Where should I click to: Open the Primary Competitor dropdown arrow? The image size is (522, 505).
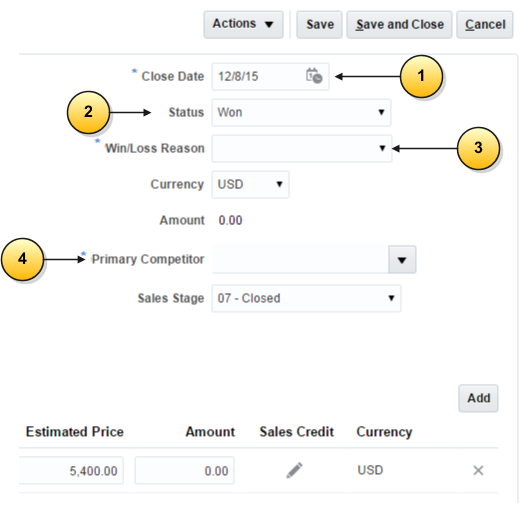(x=402, y=260)
